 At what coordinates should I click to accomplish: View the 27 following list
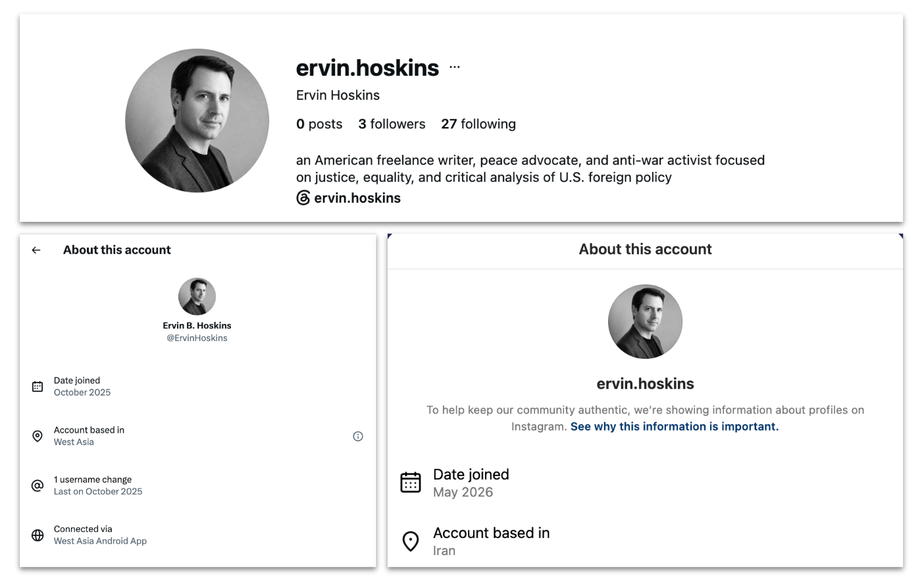point(478,124)
